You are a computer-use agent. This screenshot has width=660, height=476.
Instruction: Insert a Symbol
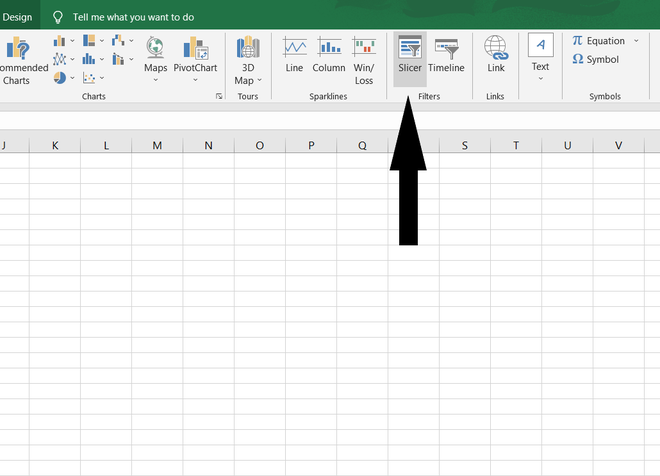click(x=595, y=59)
